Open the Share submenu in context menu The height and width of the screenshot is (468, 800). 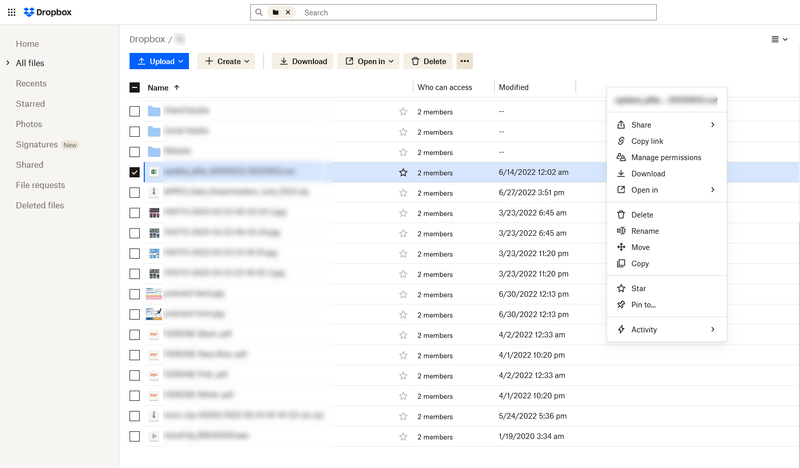tap(665, 125)
